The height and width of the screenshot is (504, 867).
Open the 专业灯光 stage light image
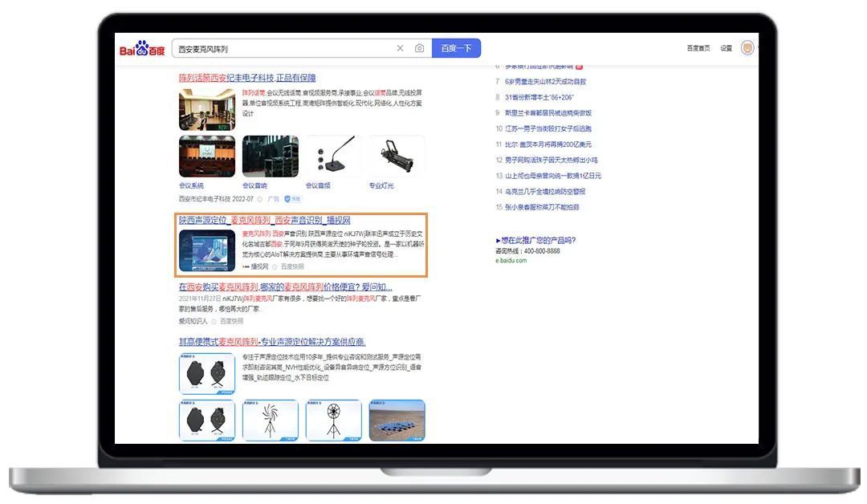[397, 156]
